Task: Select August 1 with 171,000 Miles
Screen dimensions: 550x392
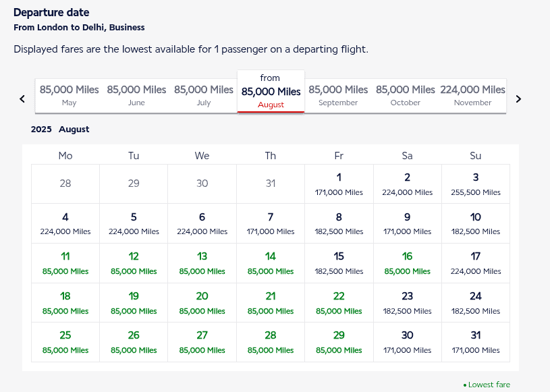Action: [339, 184]
